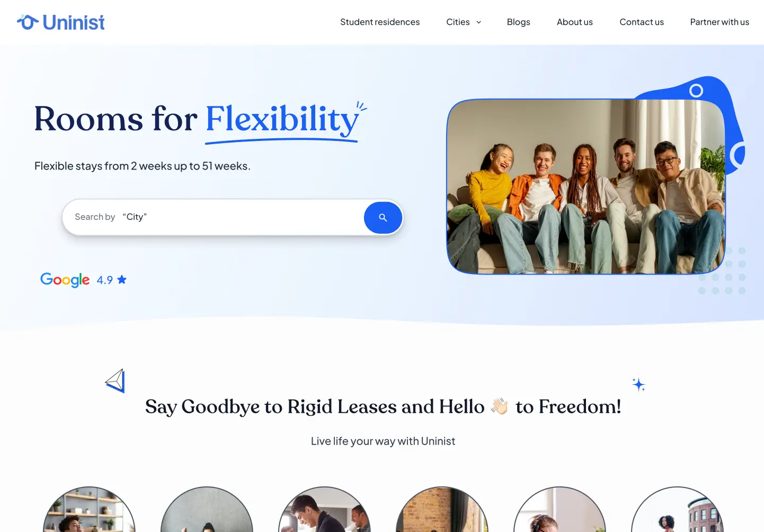This screenshot has height=532, width=764.
Task: Click the Uninist logo icon
Action: tap(28, 22)
